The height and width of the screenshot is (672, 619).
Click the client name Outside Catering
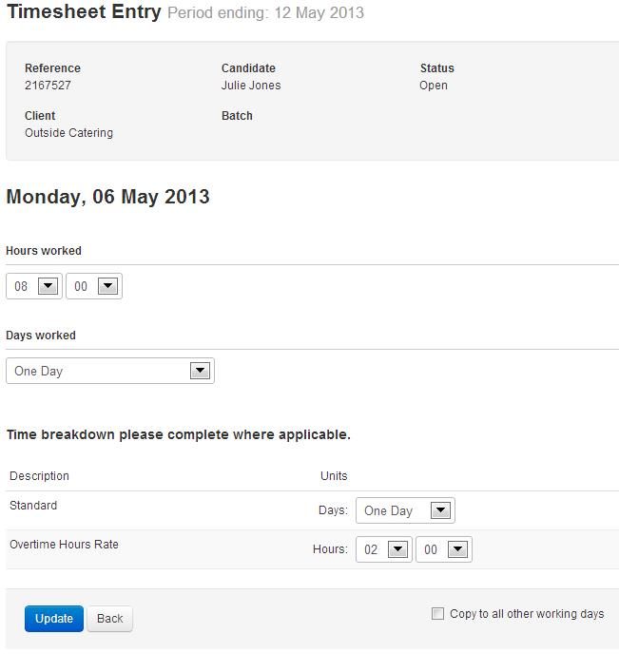(69, 133)
